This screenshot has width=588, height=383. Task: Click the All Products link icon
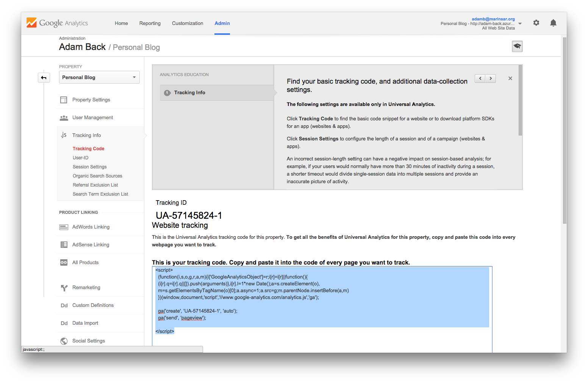[64, 263]
